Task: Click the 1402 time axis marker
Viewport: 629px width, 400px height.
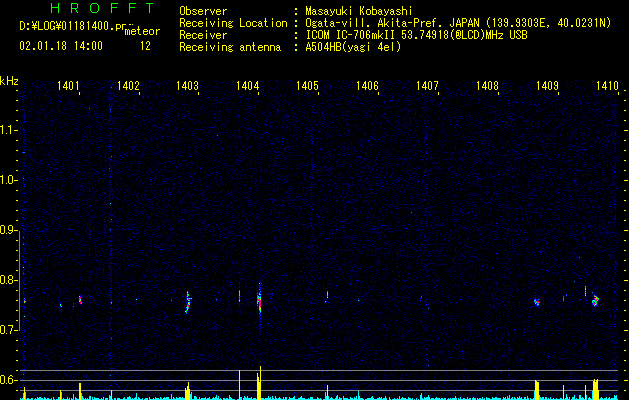Action: click(x=128, y=85)
